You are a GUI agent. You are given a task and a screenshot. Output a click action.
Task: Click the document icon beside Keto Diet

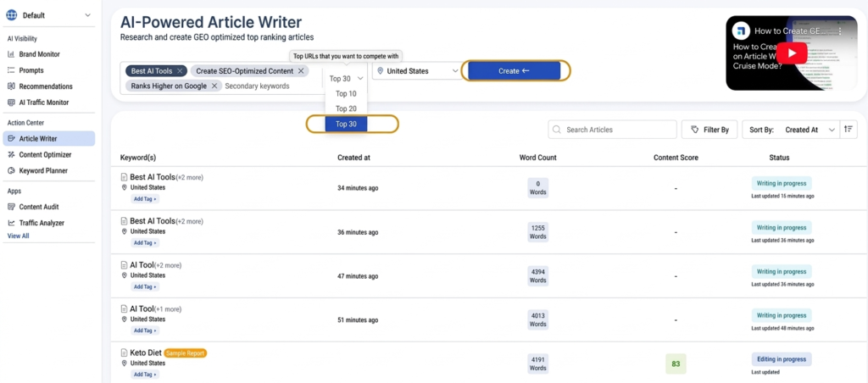coord(124,352)
